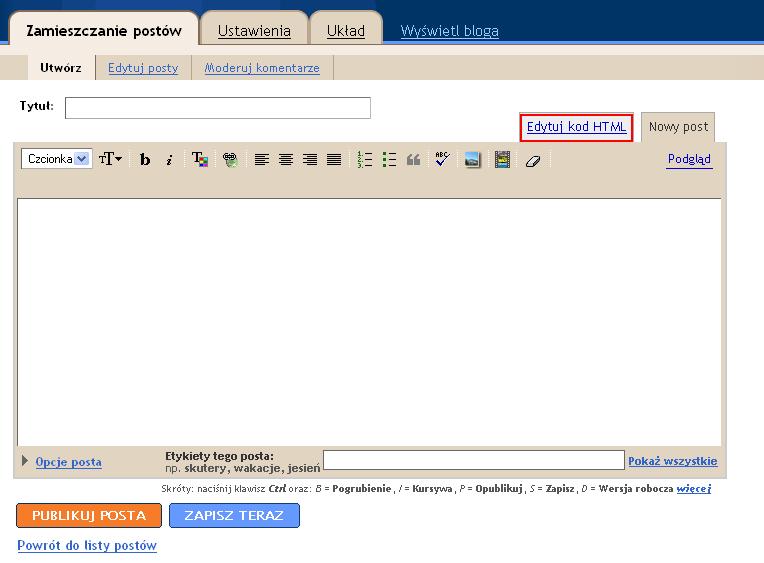Go to the Edytuj posty sub-tab

[x=143, y=68]
